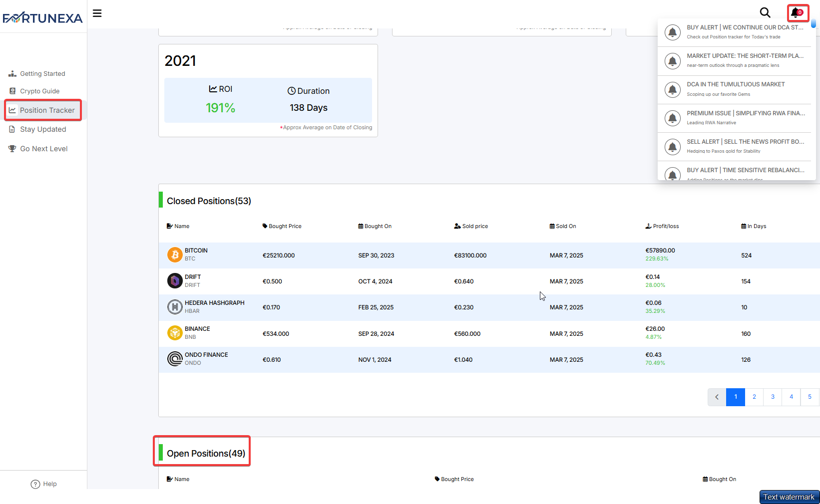
Task: Click Binance bought price €534.000
Action: [276, 334]
